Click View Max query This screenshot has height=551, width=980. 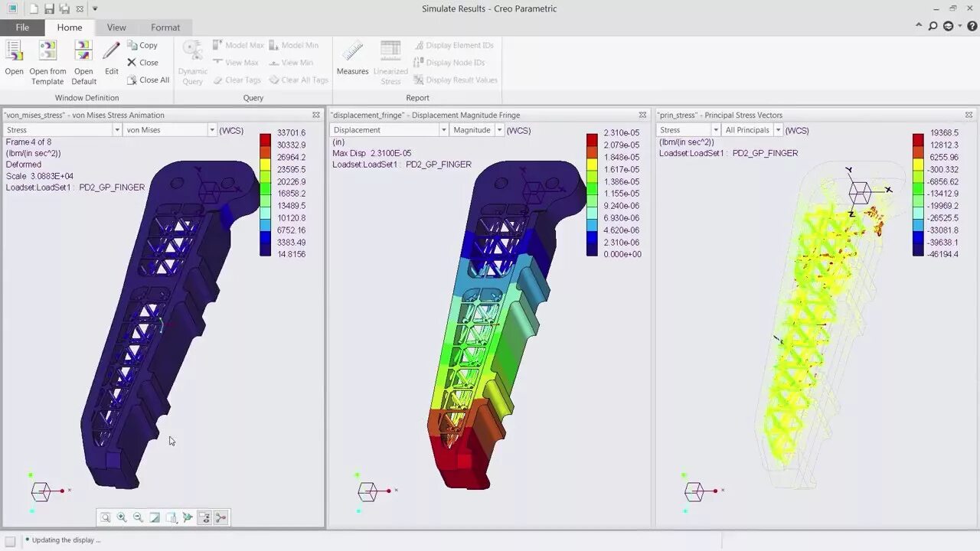[x=236, y=63]
